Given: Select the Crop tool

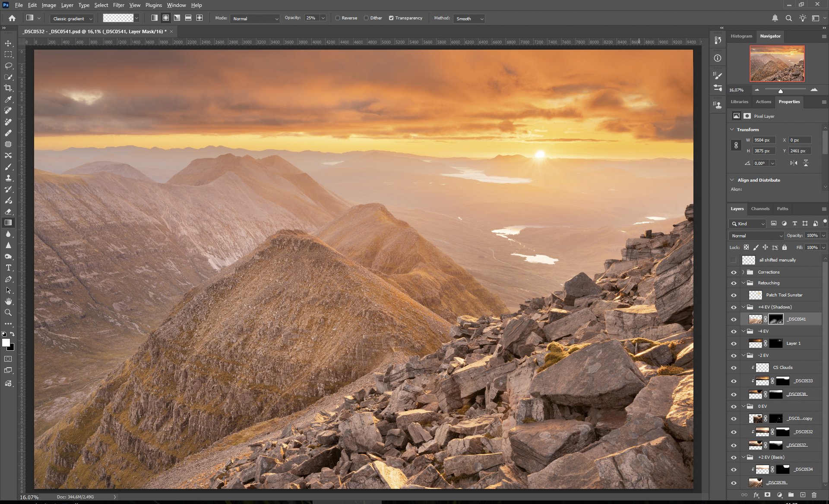Looking at the screenshot, I should [8, 88].
